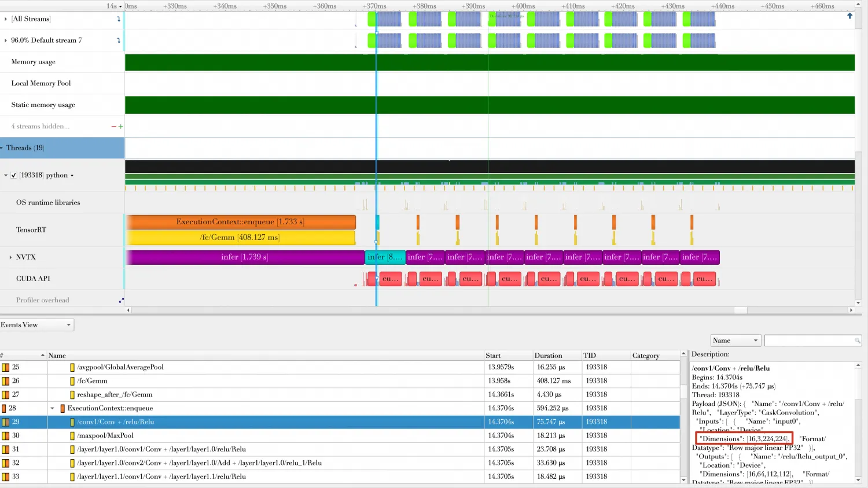Click the row icon for event number 25
Screen dimensions: 868x488
[x=5, y=367]
